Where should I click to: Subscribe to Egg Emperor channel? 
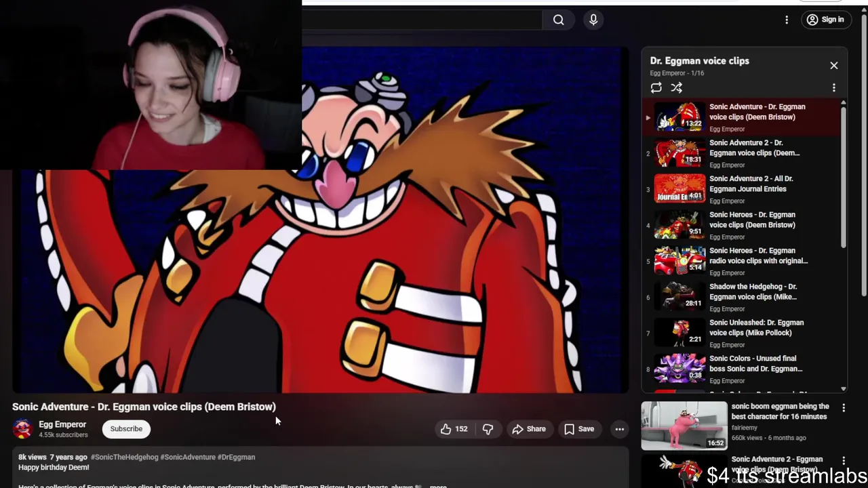coord(126,429)
